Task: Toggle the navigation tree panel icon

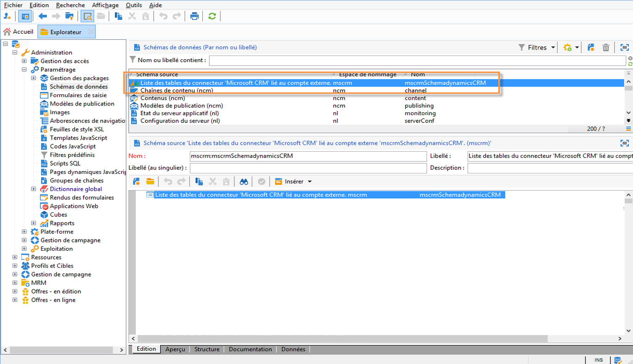Action: pos(25,16)
